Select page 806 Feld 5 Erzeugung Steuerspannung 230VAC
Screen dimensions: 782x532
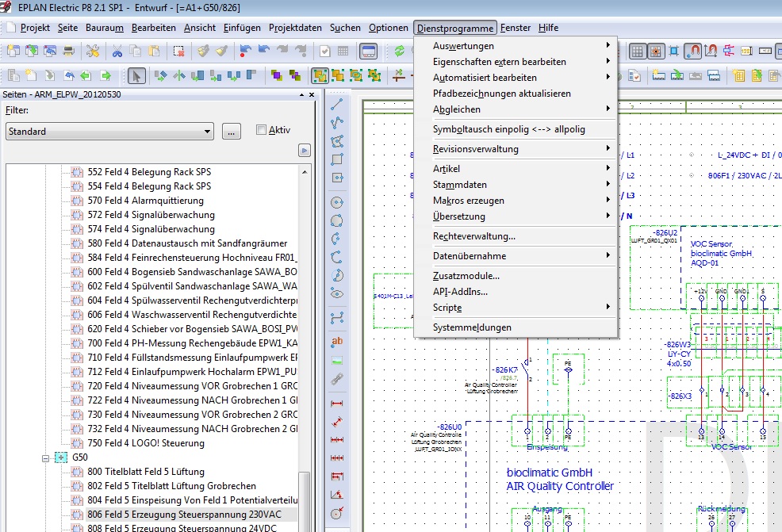point(185,515)
